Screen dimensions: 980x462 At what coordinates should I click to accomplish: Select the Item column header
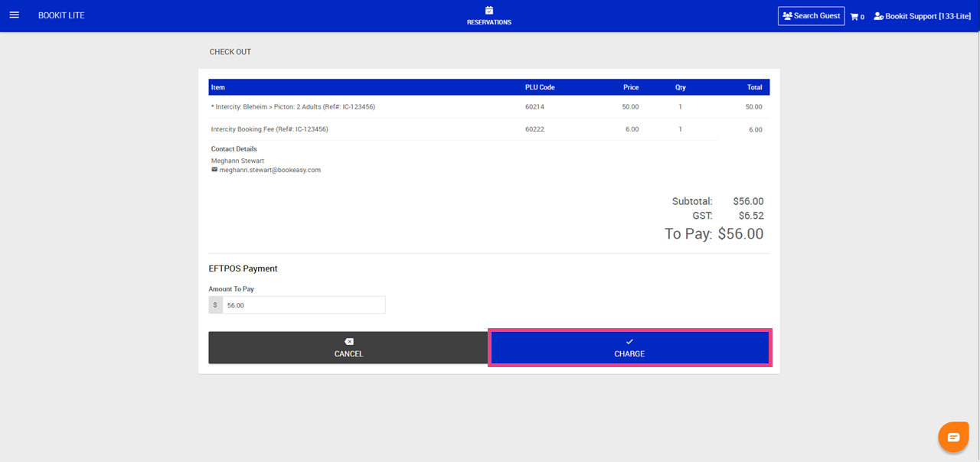click(x=218, y=87)
